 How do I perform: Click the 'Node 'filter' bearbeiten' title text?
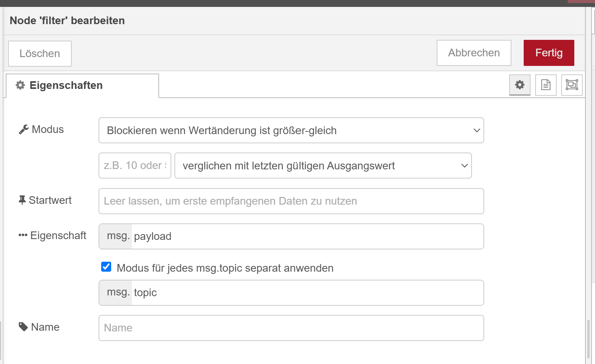click(x=67, y=20)
